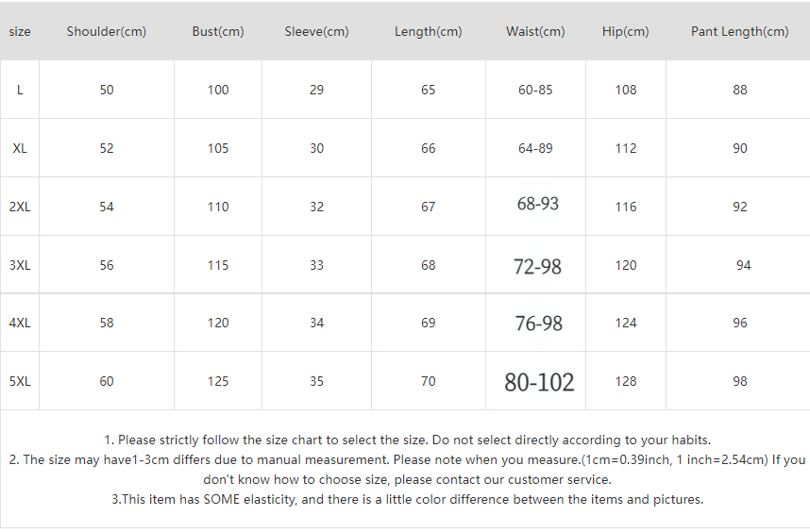This screenshot has width=810, height=532.
Task: Click the elasticity and color difference note
Action: click(x=407, y=499)
